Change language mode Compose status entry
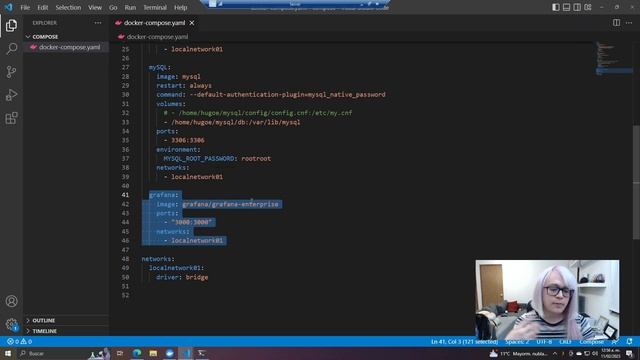Viewport: 640px width, 360px height. tap(591, 342)
